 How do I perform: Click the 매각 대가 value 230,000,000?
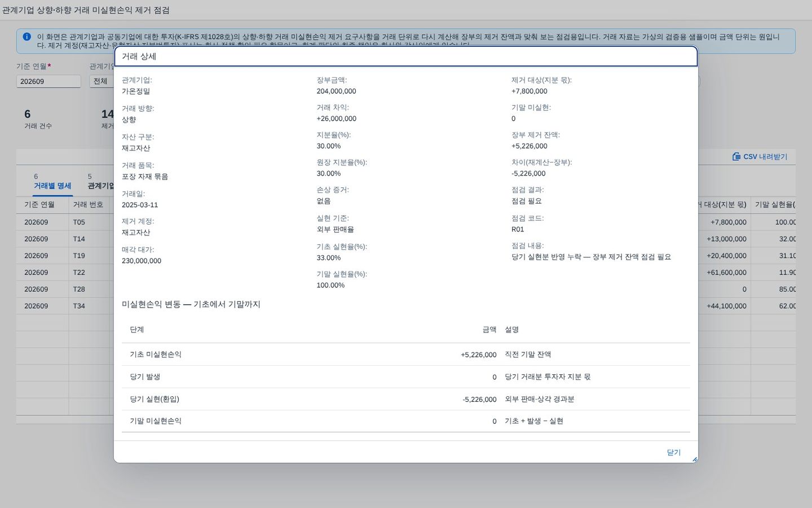[x=142, y=261]
